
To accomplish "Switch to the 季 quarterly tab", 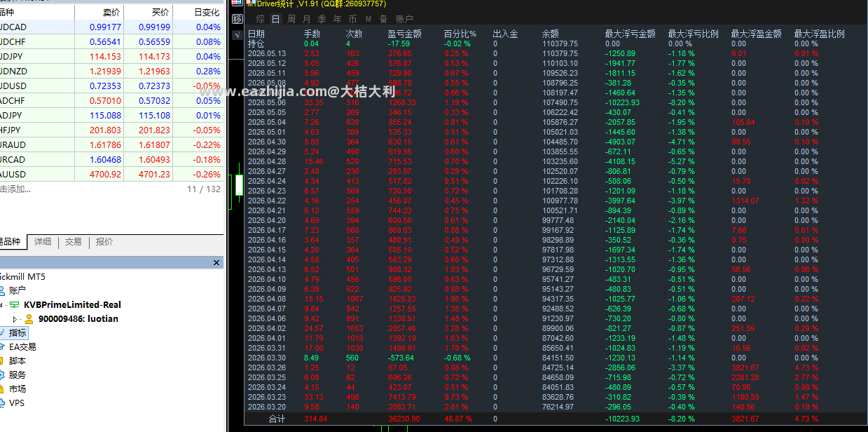I will coord(322,19).
